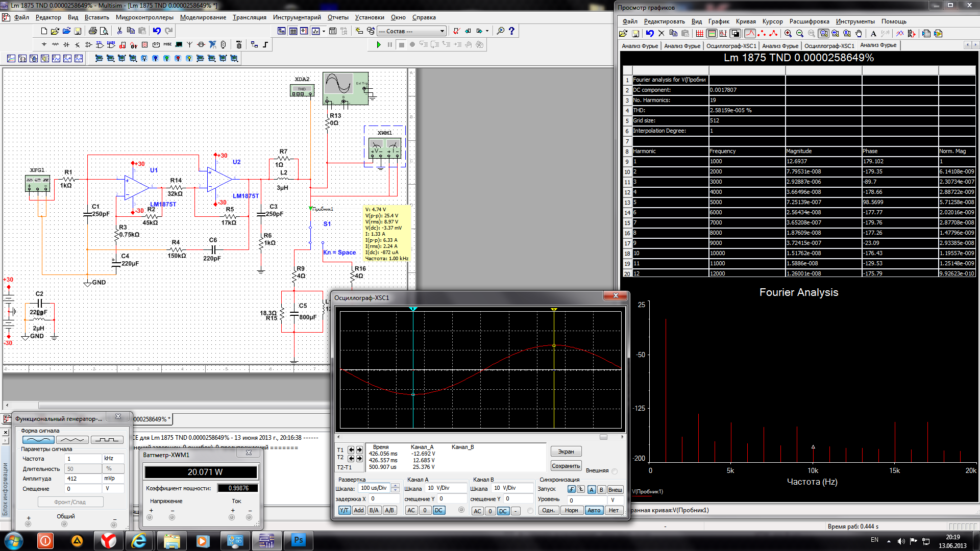Move cursor T2 right with arrow
This screenshot has width=980, height=551.
[359, 458]
